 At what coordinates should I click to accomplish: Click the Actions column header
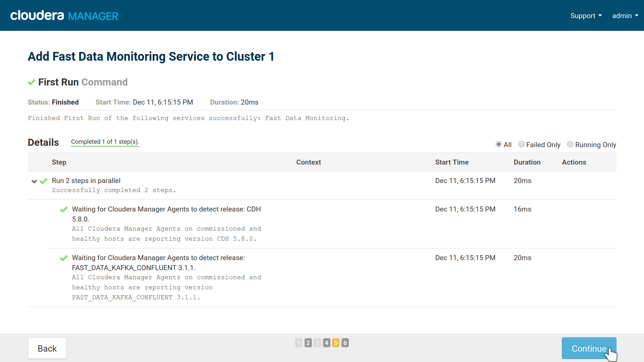[574, 162]
